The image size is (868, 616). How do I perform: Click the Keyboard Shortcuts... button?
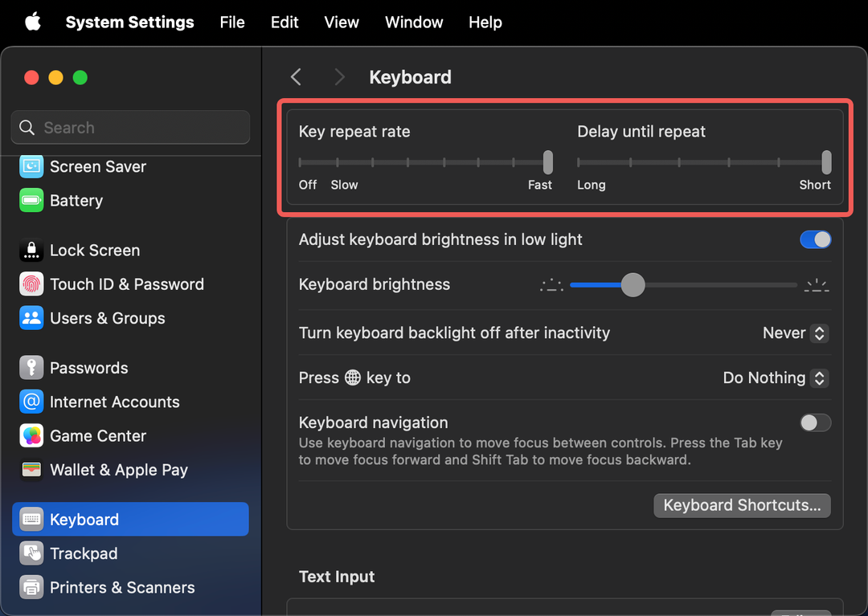(742, 505)
